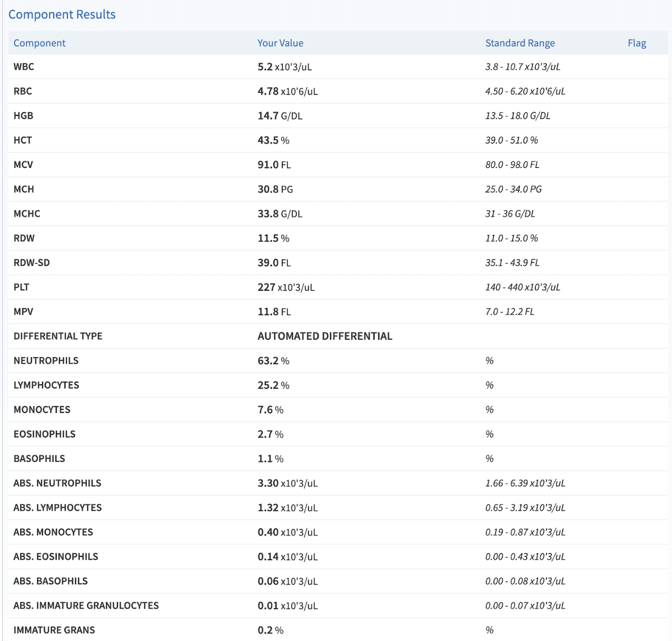Click the MCH value 30.8 PG
Viewport: 672px width, 641px height.
pos(275,189)
